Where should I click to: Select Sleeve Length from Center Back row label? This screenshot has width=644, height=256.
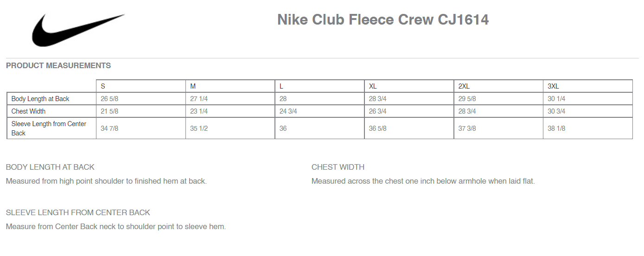point(49,128)
